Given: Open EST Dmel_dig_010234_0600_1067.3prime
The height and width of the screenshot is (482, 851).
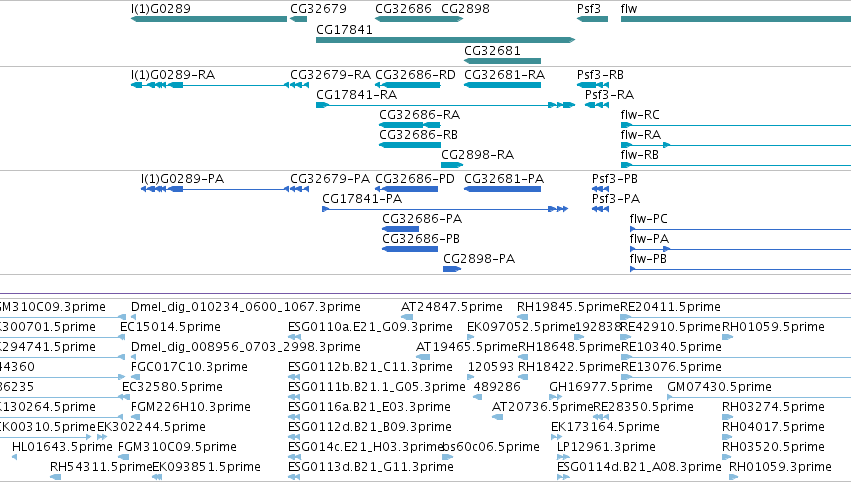Looking at the screenshot, I should pyautogui.click(x=246, y=307).
